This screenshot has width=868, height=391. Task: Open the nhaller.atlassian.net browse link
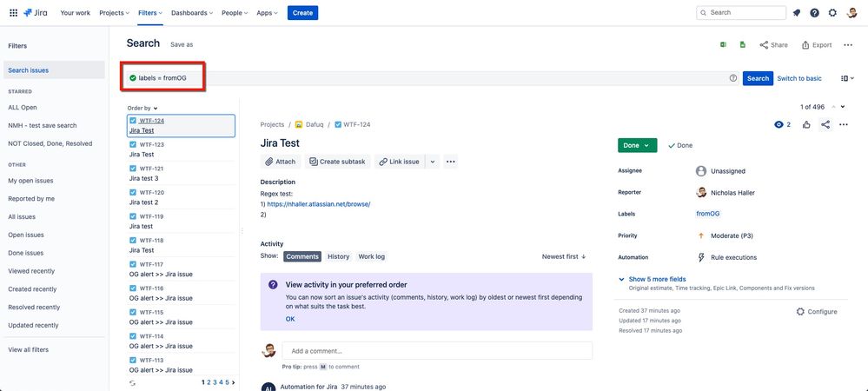(318, 204)
